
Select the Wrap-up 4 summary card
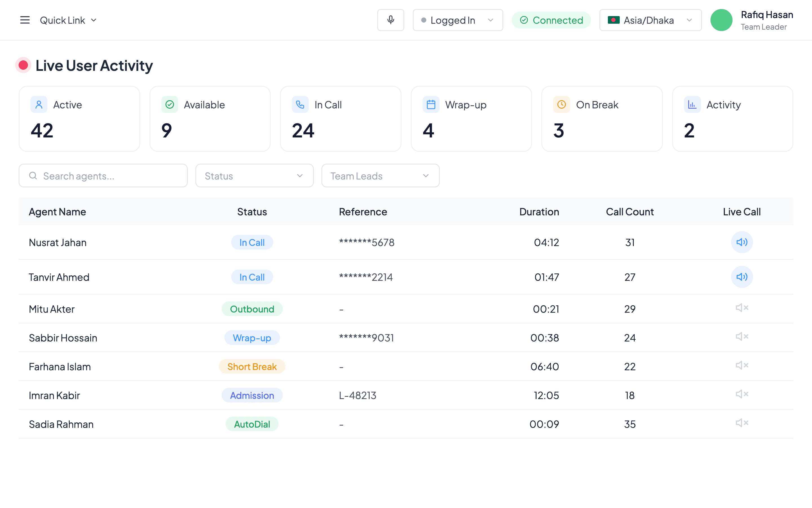point(471,119)
